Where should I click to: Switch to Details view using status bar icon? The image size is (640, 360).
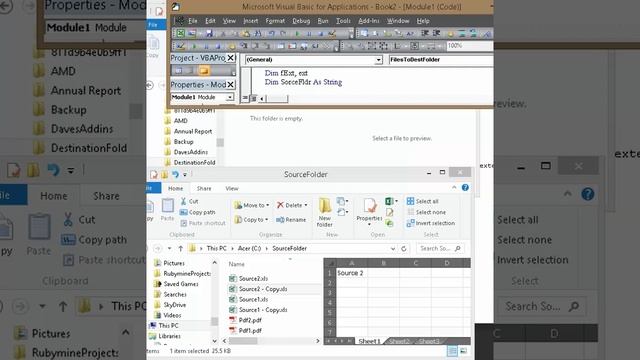pyautogui.click(x=452, y=351)
